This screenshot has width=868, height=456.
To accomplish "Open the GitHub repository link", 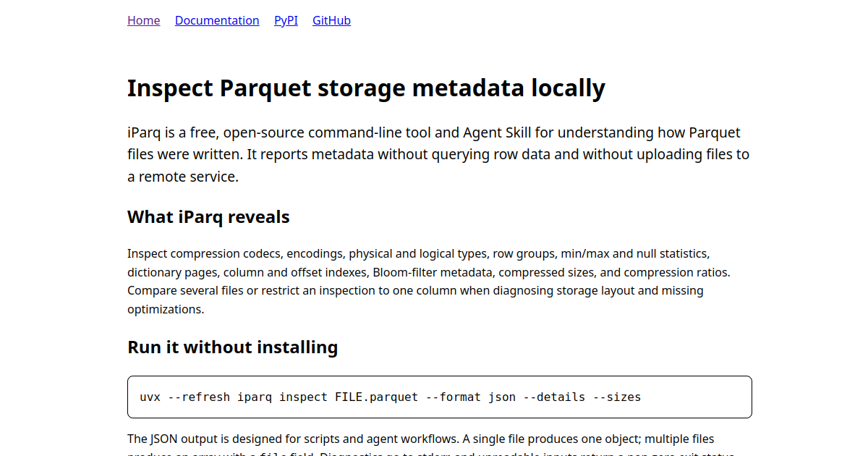I will tap(331, 20).
